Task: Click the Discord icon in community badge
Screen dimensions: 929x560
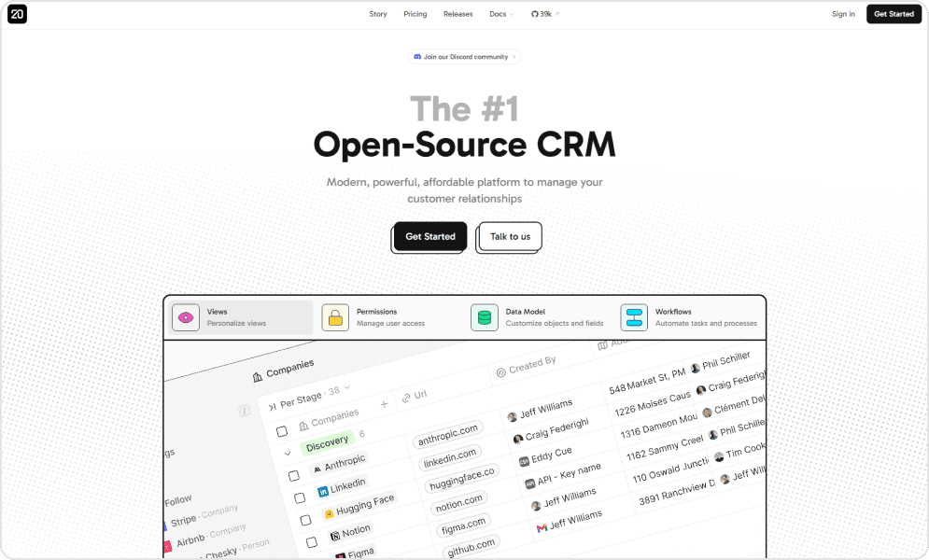Action: tap(417, 57)
